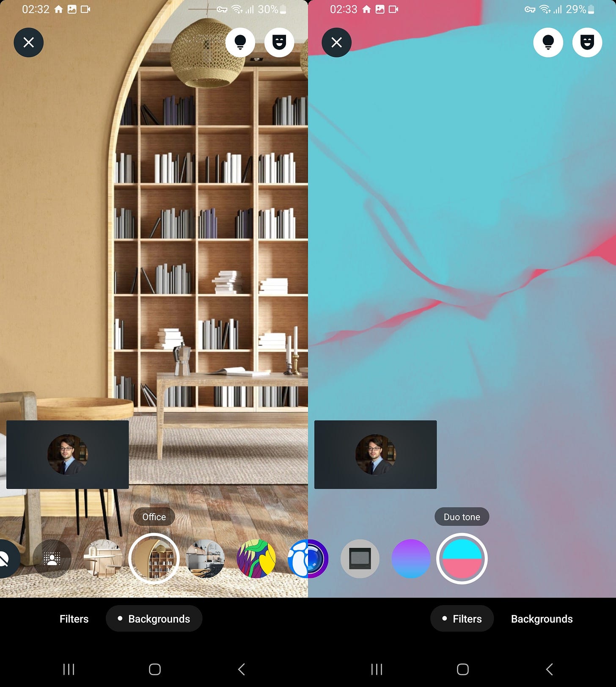The width and height of the screenshot is (616, 687).
Task: Tap the 02:32 clock on the status bar
Action: 36,9
